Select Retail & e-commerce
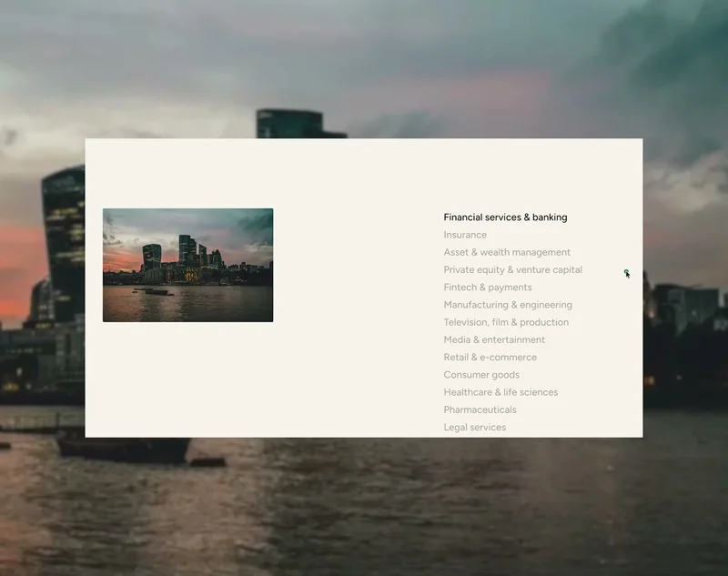Viewport: 728px width, 576px height. [x=490, y=358]
